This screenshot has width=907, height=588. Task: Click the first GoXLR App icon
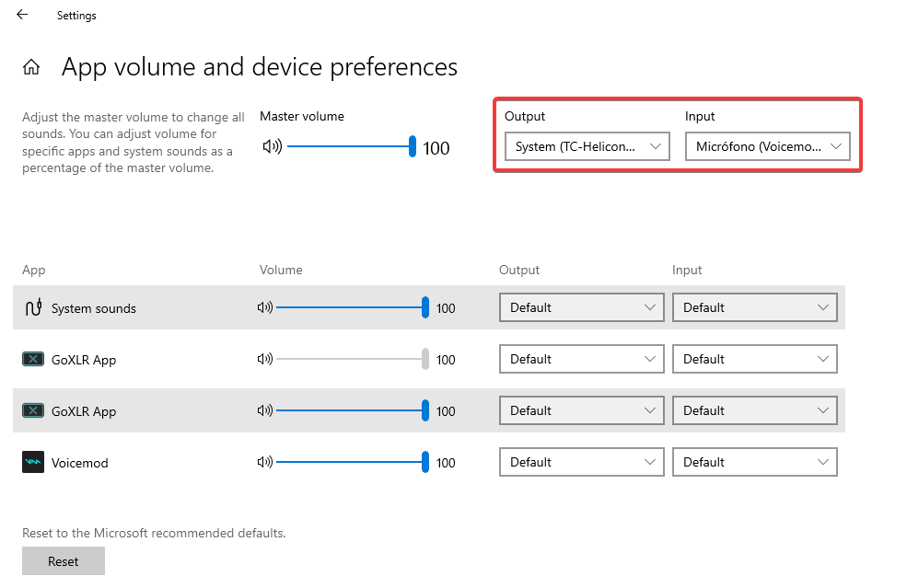[x=33, y=359]
